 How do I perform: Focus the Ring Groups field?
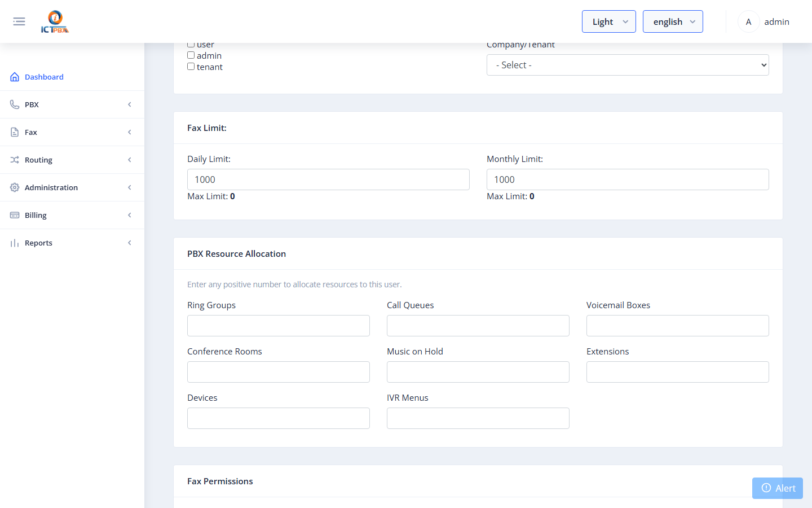[279, 326]
